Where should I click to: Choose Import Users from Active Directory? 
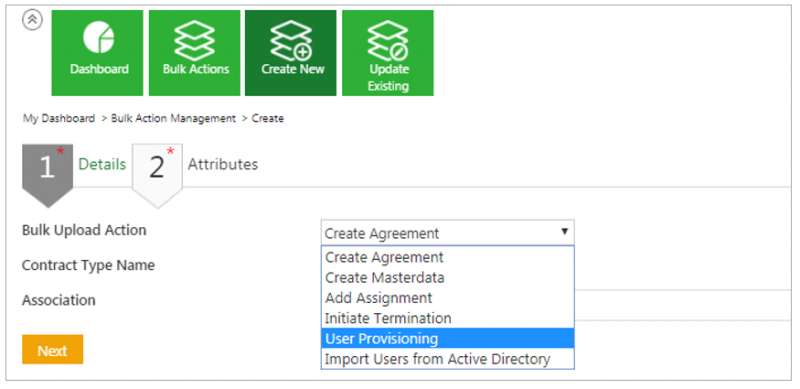[447, 359]
